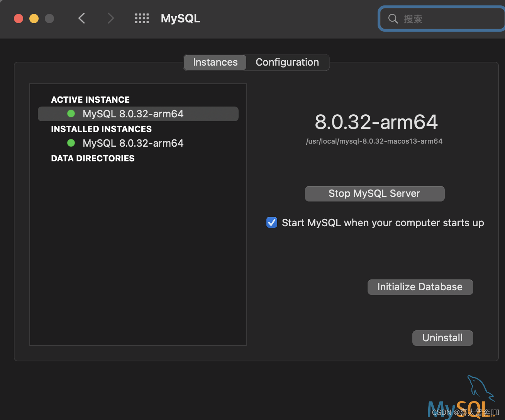Viewport: 505px width, 420px height.
Task: Go forward using the right chevron
Action: (x=110, y=18)
